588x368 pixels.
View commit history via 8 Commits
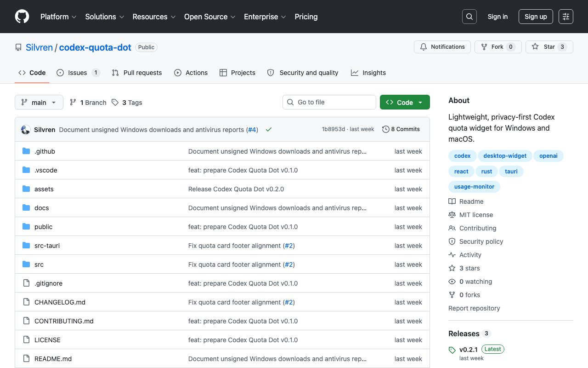tap(401, 129)
